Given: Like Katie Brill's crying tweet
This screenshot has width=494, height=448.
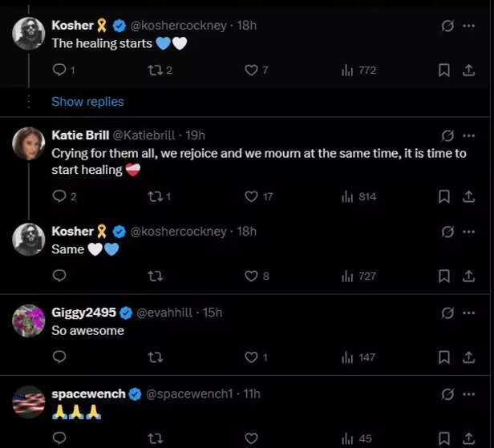Looking at the screenshot, I should click(252, 196).
